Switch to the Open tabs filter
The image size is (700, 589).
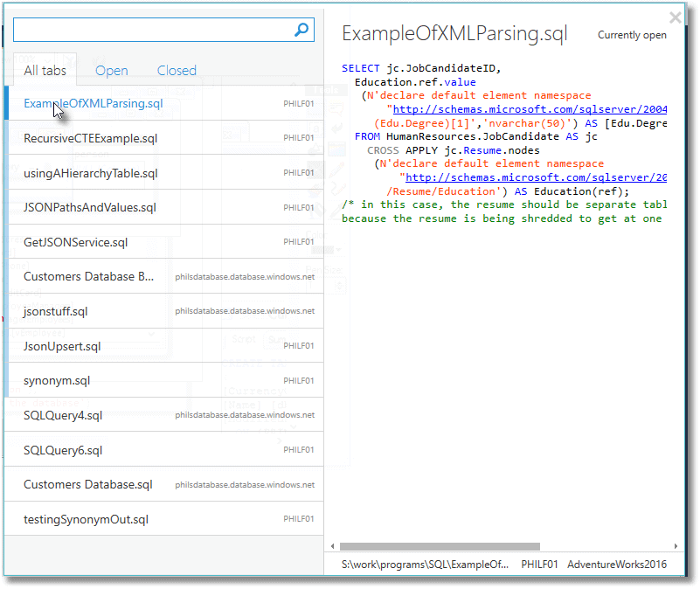(x=112, y=71)
